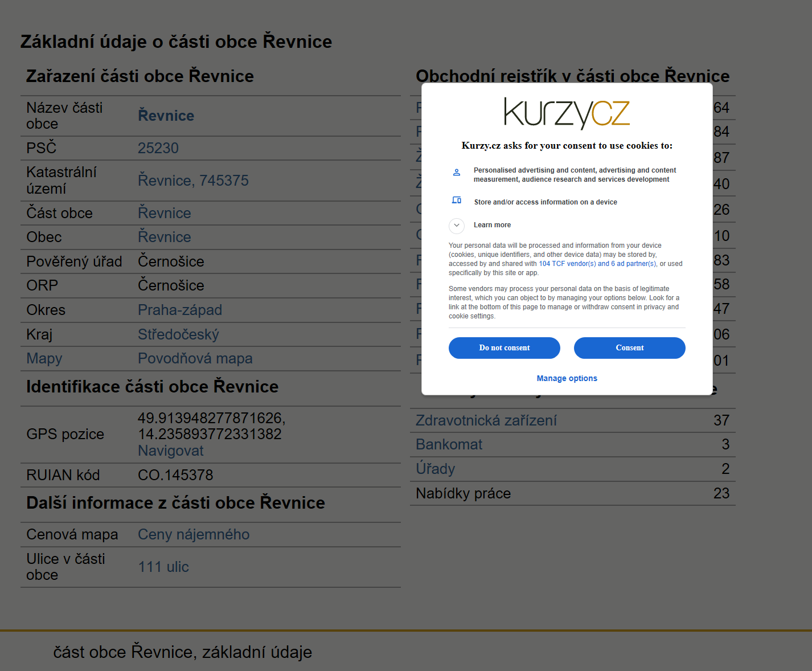This screenshot has width=812, height=671.
Task: Click Store and/or access information purpose text
Action: 546,202
